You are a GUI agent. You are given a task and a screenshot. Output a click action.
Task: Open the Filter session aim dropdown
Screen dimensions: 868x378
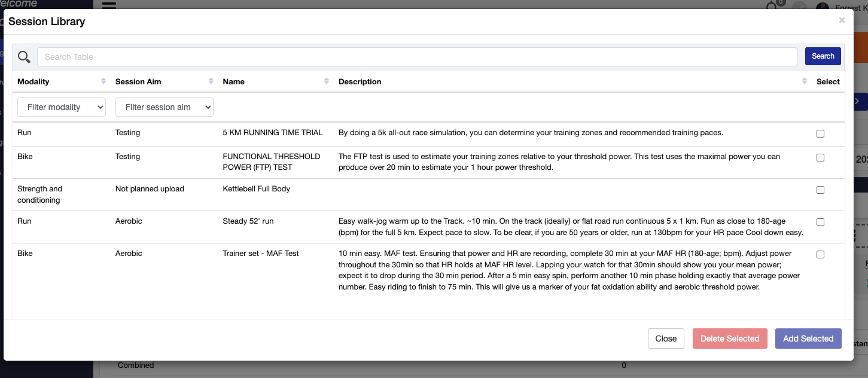165,107
